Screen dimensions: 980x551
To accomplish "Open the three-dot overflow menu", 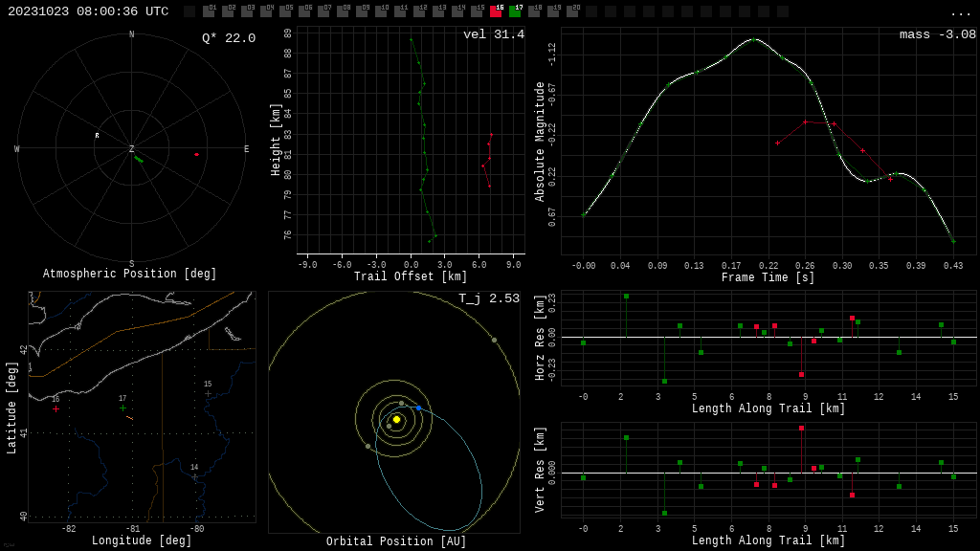I will [x=960, y=13].
